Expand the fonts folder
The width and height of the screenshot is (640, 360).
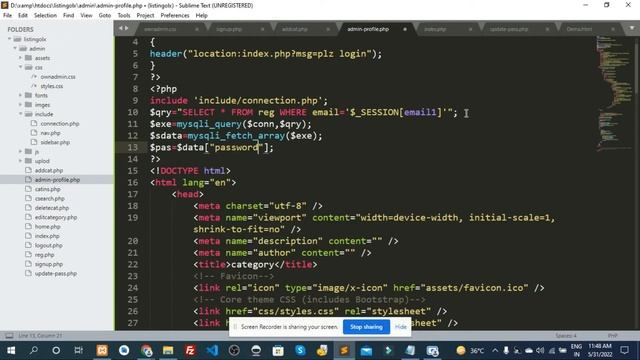20,95
